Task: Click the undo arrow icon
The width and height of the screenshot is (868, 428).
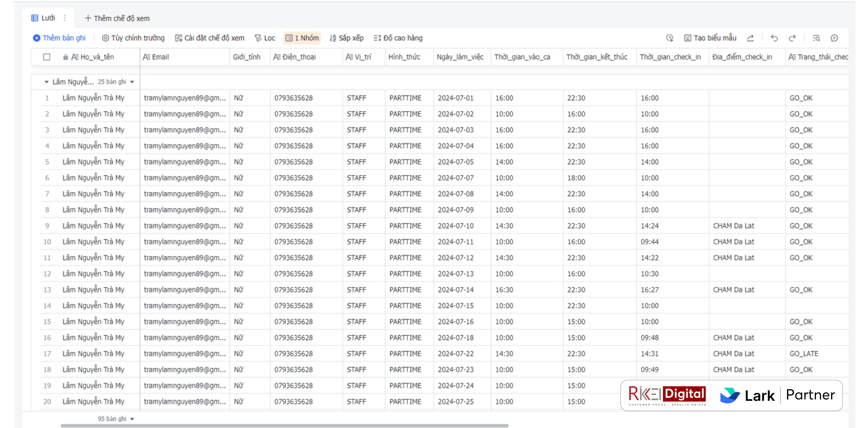Action: pos(774,38)
